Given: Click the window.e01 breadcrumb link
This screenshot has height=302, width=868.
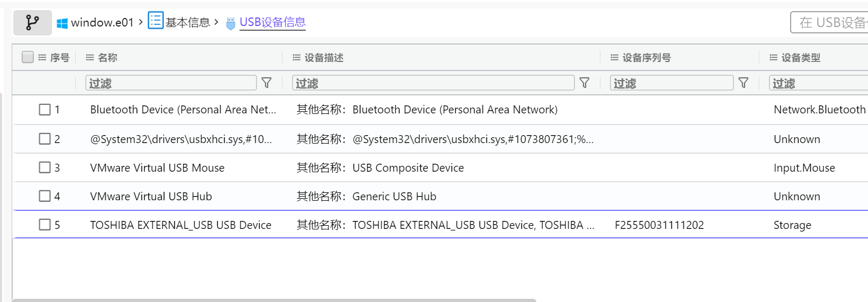Looking at the screenshot, I should (x=102, y=22).
